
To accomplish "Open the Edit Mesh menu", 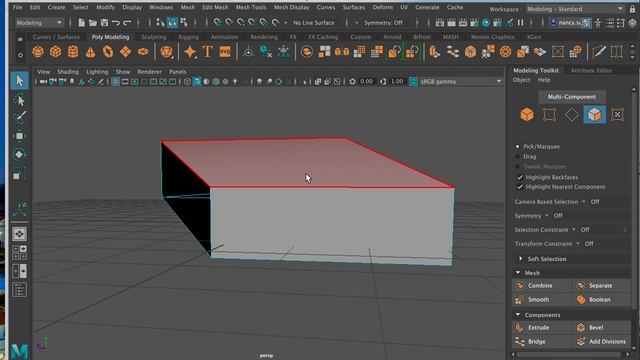I will [x=215, y=7].
